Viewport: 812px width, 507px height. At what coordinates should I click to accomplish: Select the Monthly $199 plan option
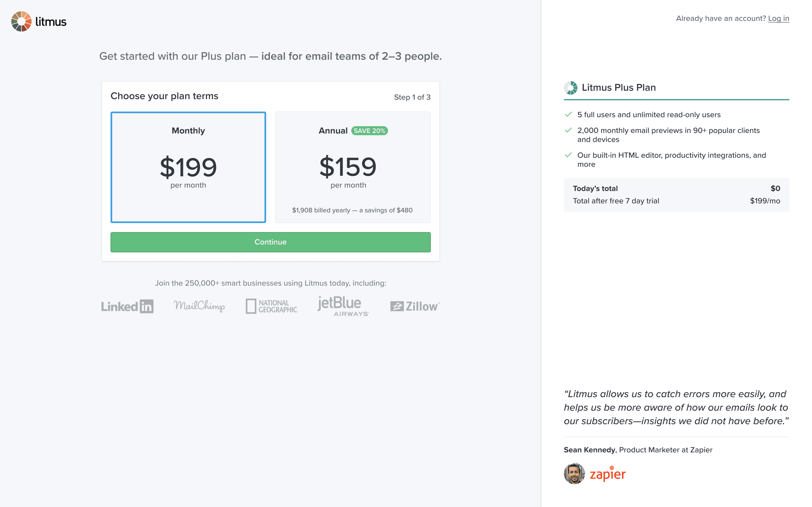[188, 167]
